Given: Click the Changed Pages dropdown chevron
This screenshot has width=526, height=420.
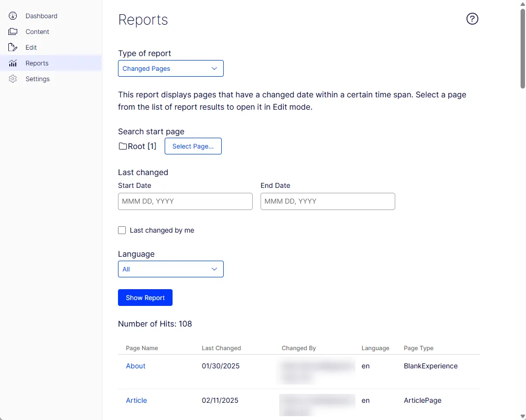Looking at the screenshot, I should (x=214, y=68).
